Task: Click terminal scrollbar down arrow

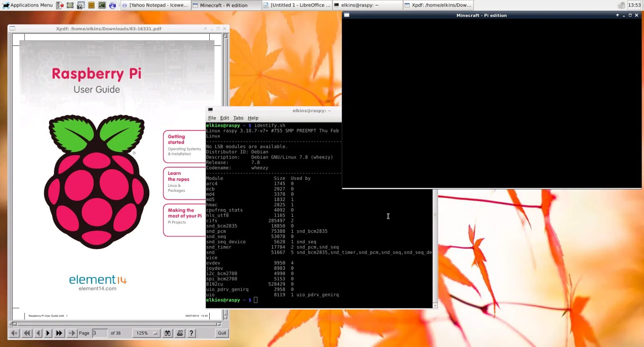Action: (x=435, y=306)
